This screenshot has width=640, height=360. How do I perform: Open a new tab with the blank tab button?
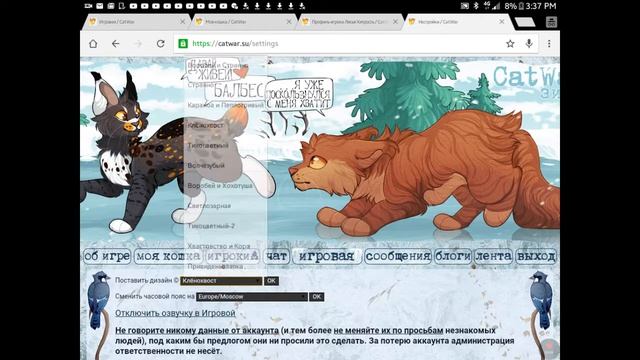525,22
